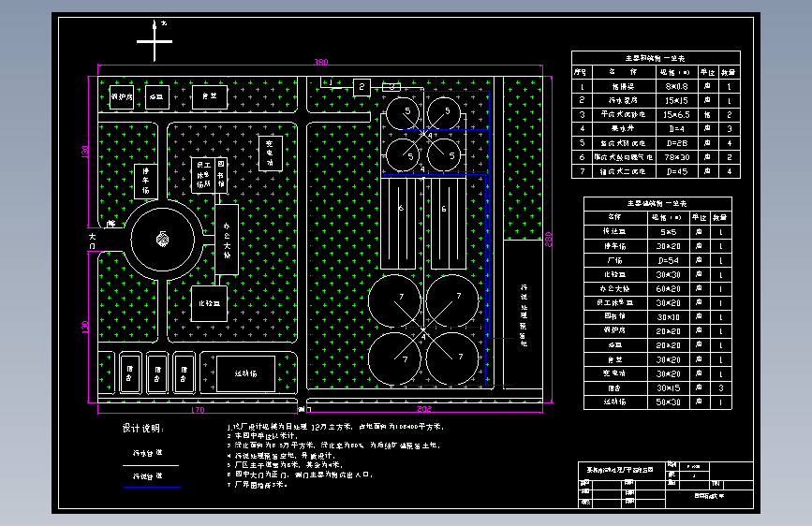The image size is (812, 526).
Task: Select the "30×15" spec cell
Action: pyautogui.click(x=668, y=387)
